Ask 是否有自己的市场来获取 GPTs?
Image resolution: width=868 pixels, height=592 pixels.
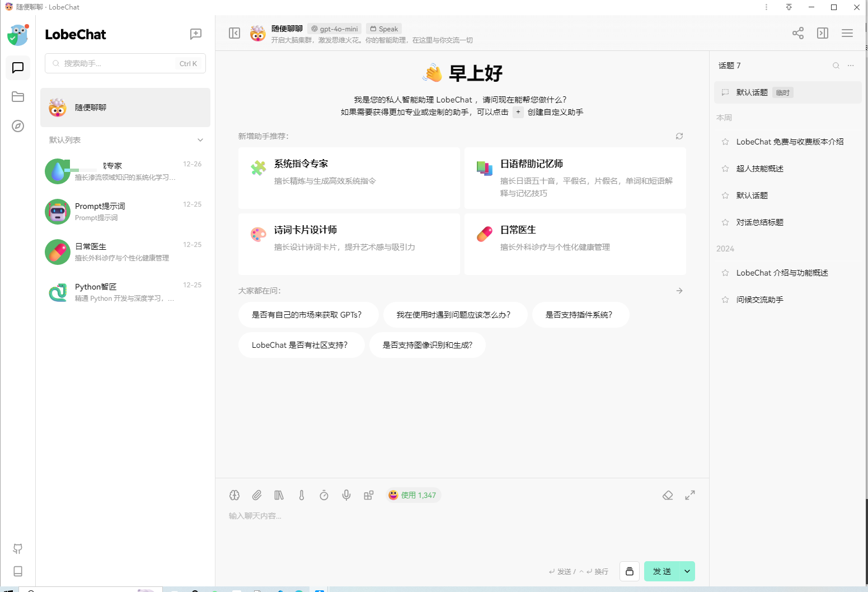pos(308,315)
